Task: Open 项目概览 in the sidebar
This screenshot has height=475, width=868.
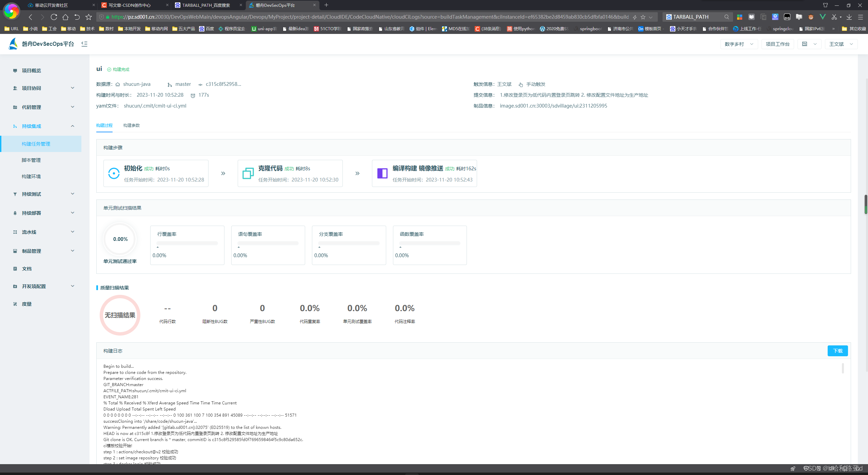Action: (32, 71)
